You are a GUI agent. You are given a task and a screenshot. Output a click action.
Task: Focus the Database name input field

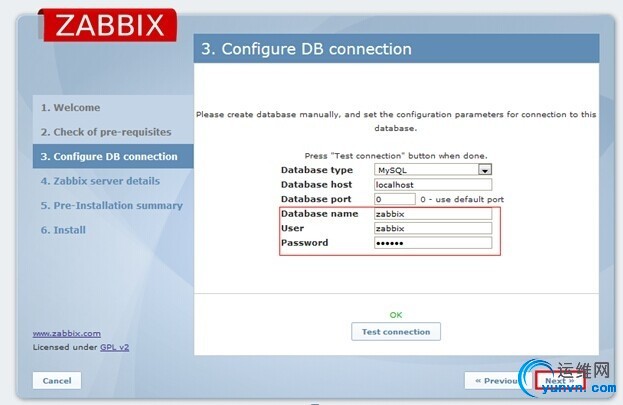tap(433, 214)
